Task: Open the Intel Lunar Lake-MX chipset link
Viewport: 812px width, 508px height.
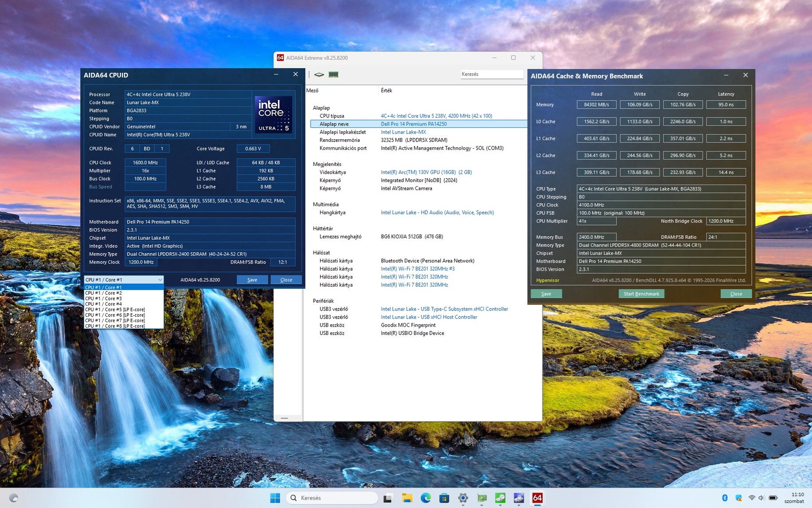Action: pos(403,132)
